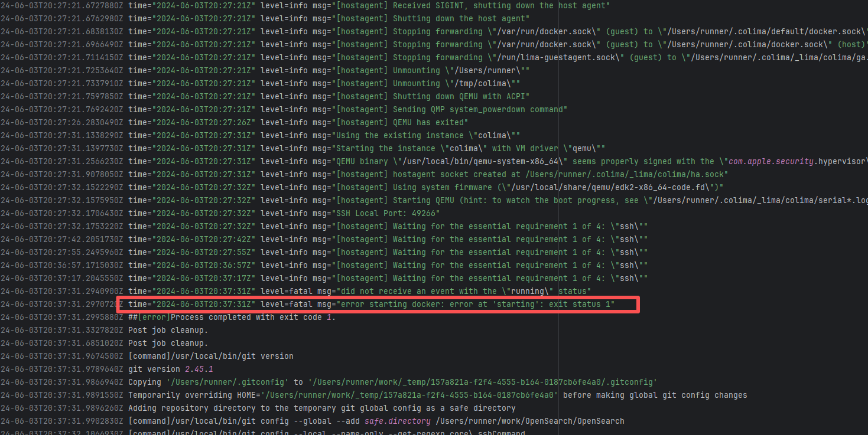Viewport: 868px width, 435px height.
Task: Click 'Sending QMP system_powerdown command' line
Action: [x=480, y=109]
